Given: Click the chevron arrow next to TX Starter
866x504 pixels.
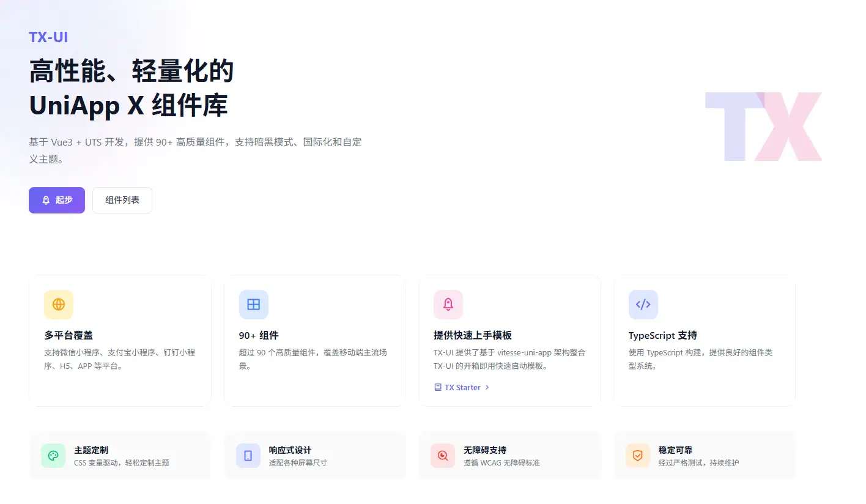Looking at the screenshot, I should pos(487,387).
